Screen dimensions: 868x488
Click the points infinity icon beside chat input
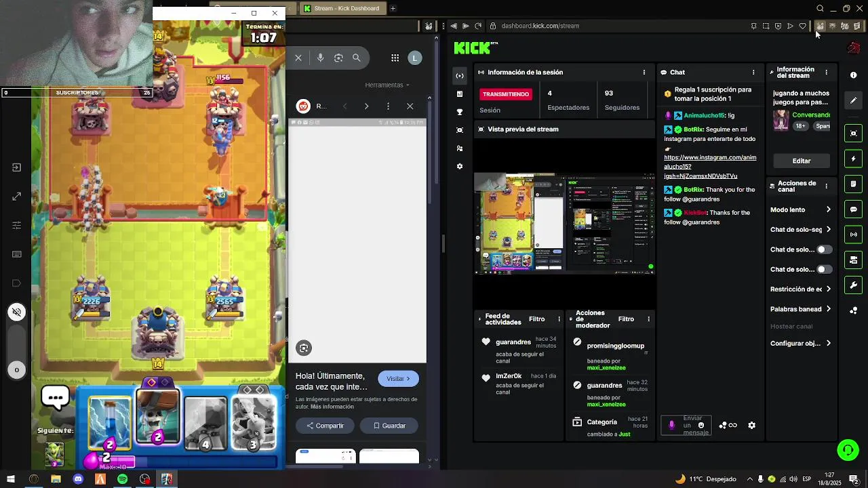pos(728,425)
